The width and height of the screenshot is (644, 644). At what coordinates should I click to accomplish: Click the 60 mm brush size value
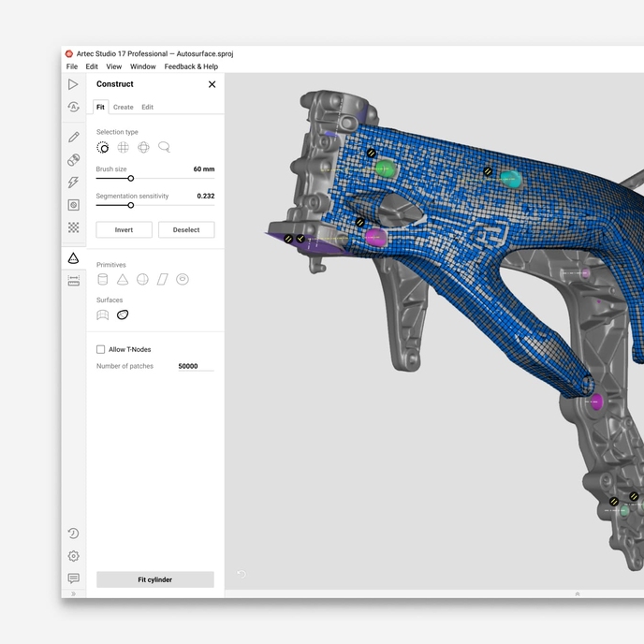[x=204, y=168]
